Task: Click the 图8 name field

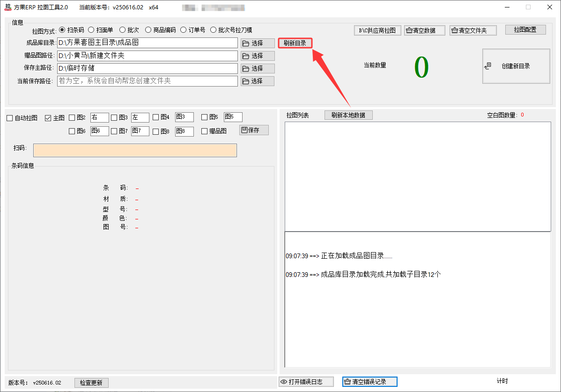Action: [x=185, y=131]
